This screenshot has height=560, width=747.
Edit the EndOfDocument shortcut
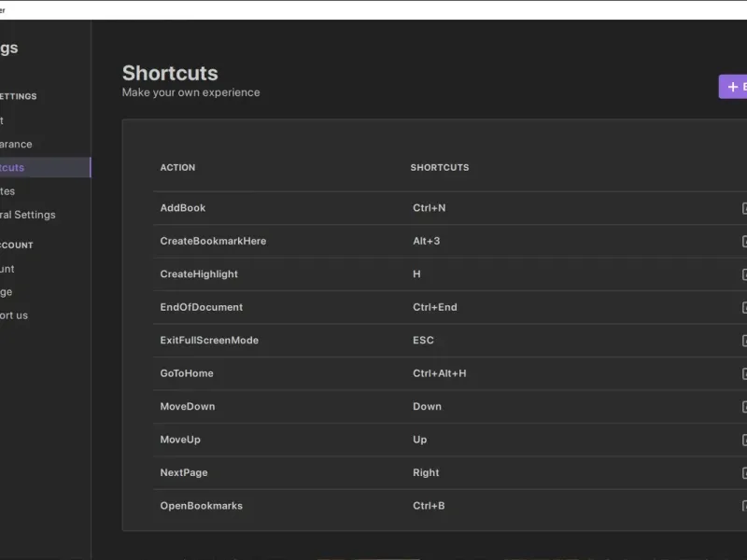click(744, 307)
